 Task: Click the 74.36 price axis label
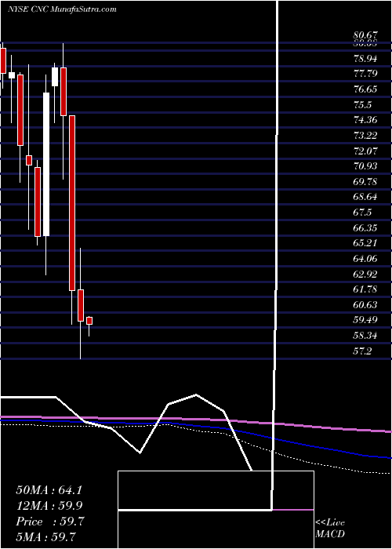tap(365, 120)
